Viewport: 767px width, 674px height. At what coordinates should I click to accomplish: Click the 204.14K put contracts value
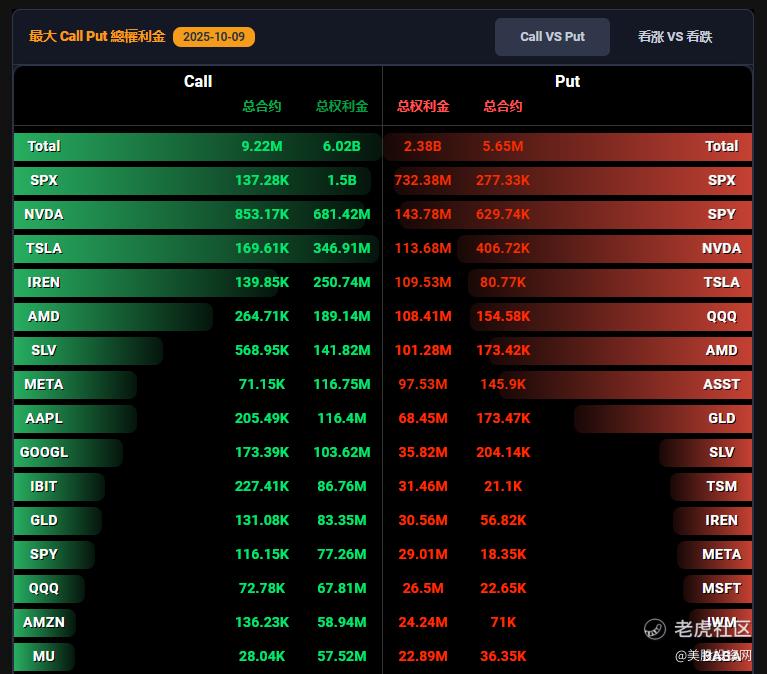click(503, 452)
